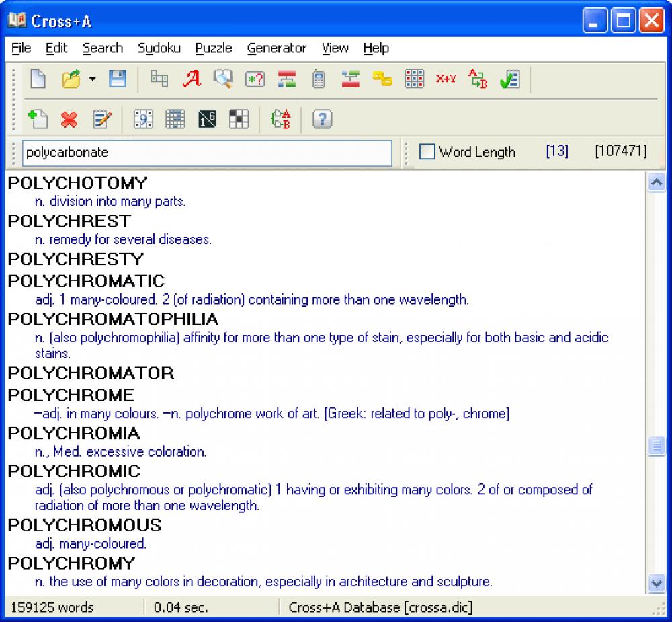Launch the calculator tool on the toolbar

coord(317,79)
